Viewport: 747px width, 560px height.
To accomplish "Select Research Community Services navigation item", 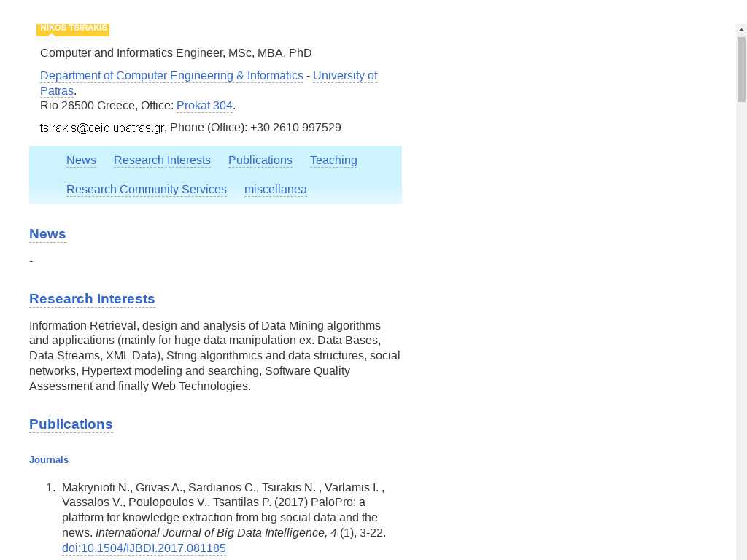I will 146,190.
